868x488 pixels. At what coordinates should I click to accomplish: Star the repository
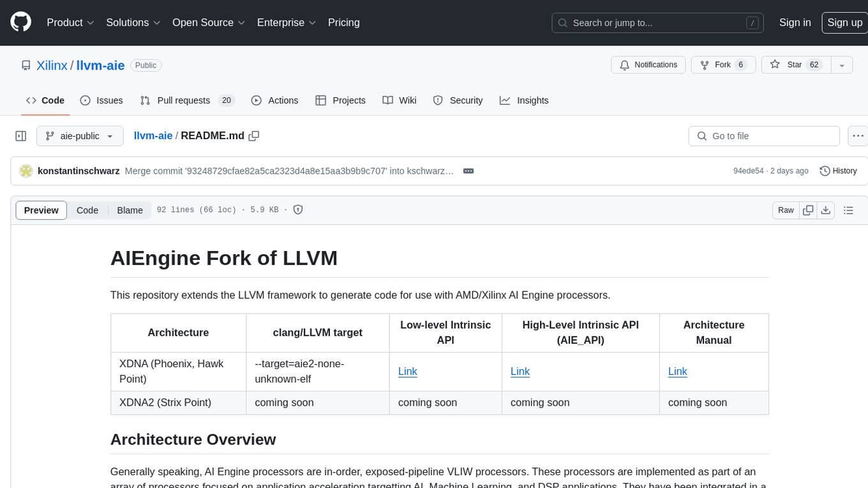pyautogui.click(x=795, y=65)
